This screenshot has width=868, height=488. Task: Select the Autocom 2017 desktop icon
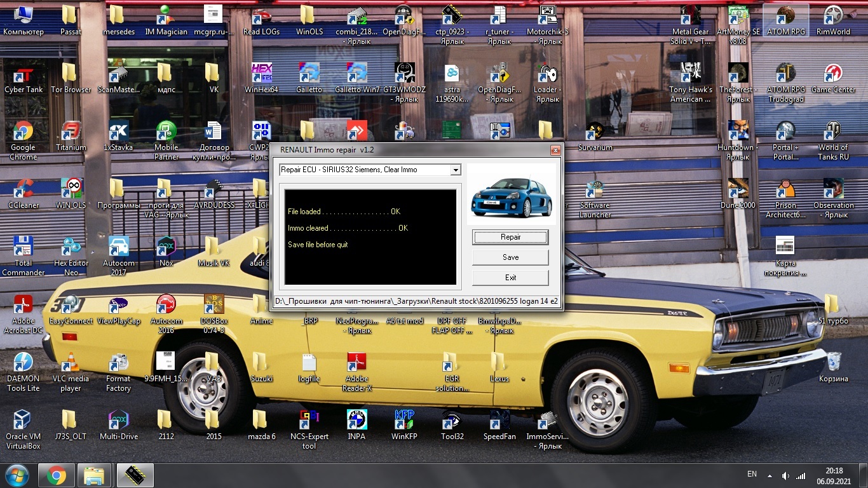[x=119, y=256]
